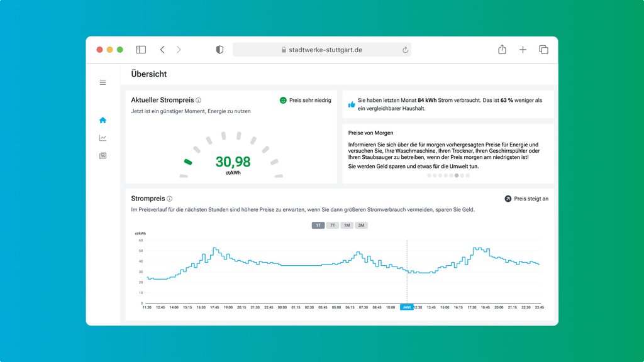This screenshot has height=362, width=644.
Task: Select the home icon in the sidebar
Action: pos(103,120)
